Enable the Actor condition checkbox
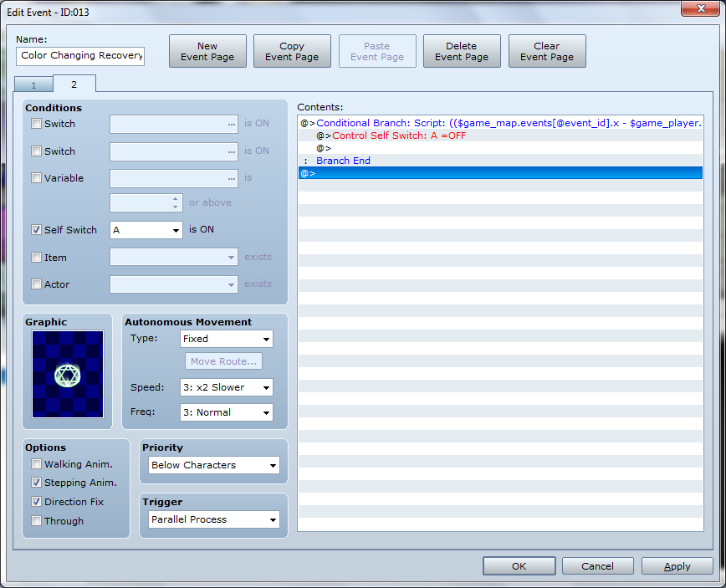726x588 pixels. point(36,284)
